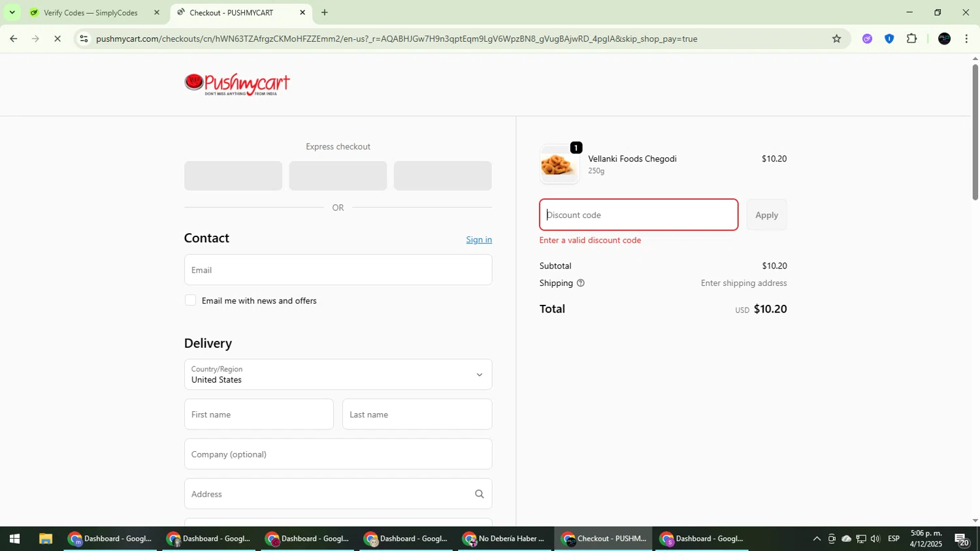Open File Explorer from the taskbar
The height and width of the screenshot is (551, 980).
tap(46, 539)
